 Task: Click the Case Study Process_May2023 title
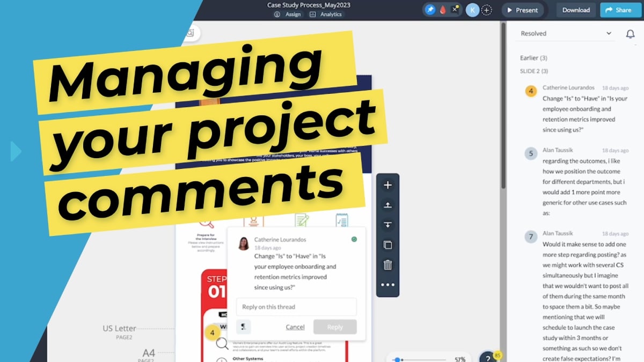click(x=308, y=5)
